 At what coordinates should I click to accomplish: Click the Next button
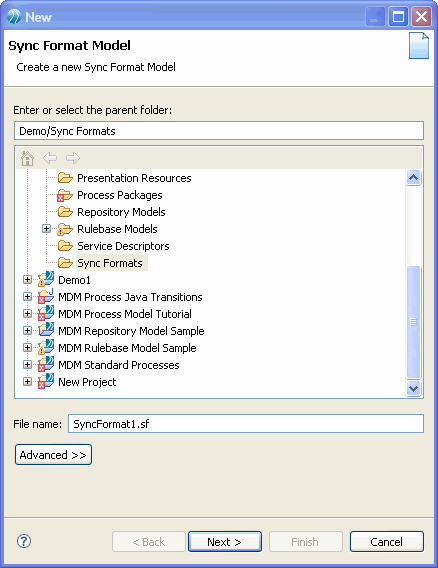coord(225,542)
